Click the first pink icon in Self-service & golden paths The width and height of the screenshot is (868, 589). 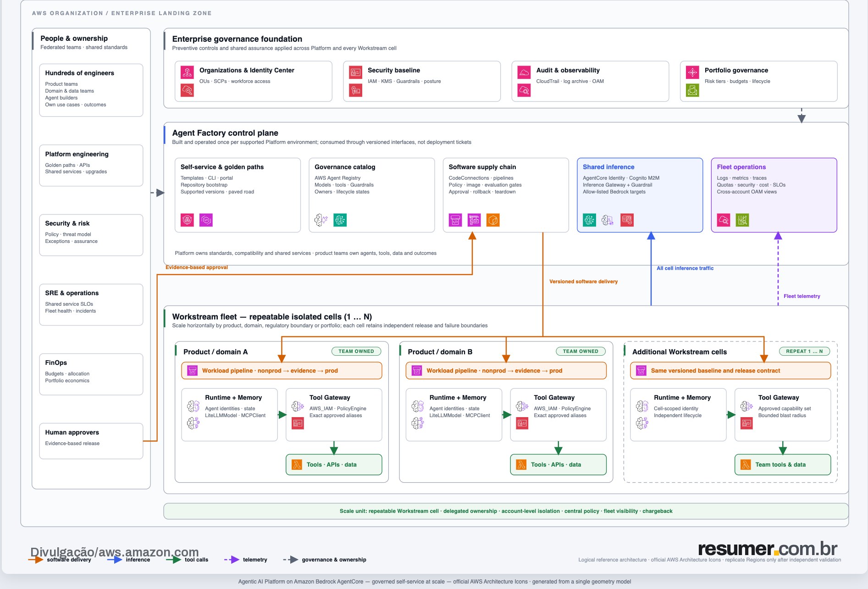tap(187, 220)
